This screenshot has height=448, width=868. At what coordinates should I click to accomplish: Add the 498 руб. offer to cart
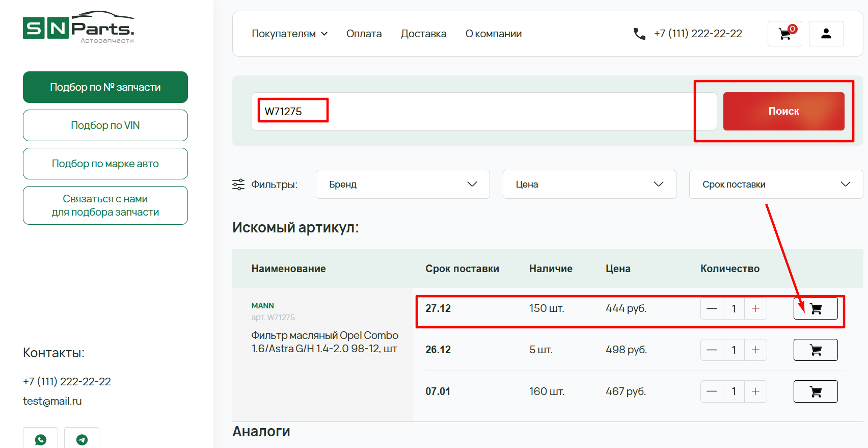coord(815,350)
